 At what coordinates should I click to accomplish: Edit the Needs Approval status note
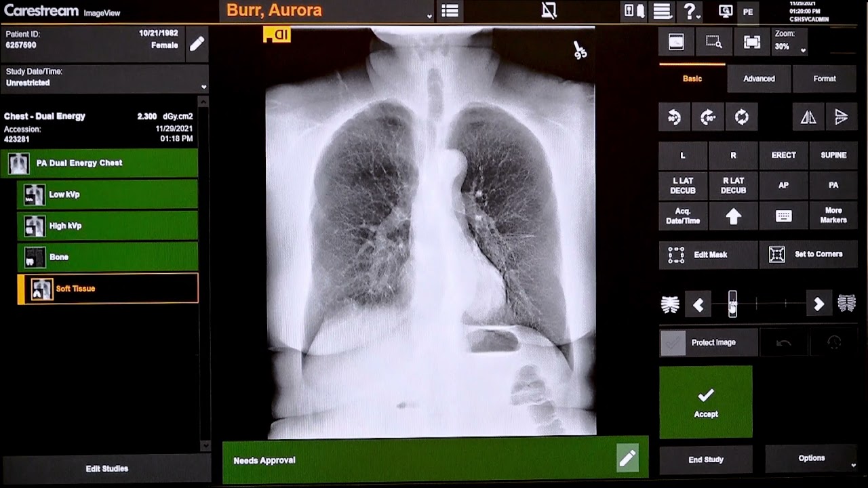[x=627, y=459]
